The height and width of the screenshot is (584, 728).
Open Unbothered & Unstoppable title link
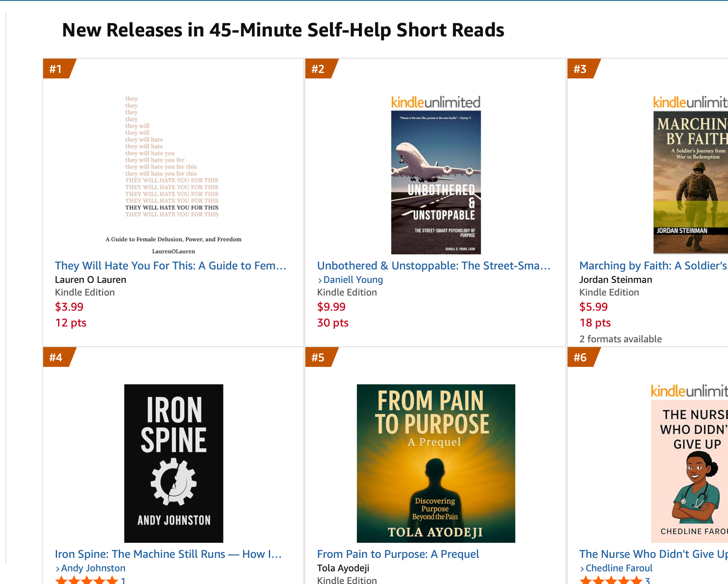pos(434,265)
